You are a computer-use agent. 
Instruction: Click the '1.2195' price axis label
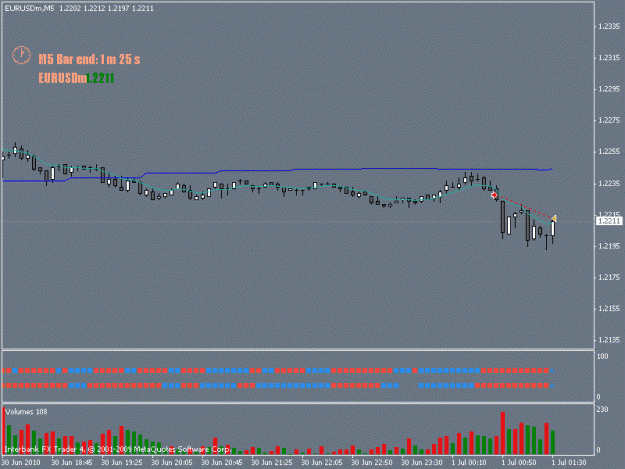tap(609, 246)
